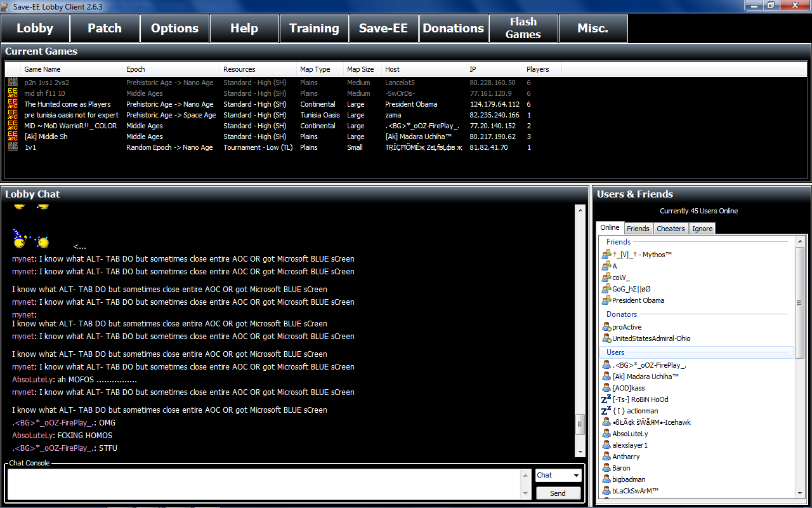The image size is (812, 508).
Task: Click the user icon next to 'AbsoLuteLy' in list
Action: [606, 434]
